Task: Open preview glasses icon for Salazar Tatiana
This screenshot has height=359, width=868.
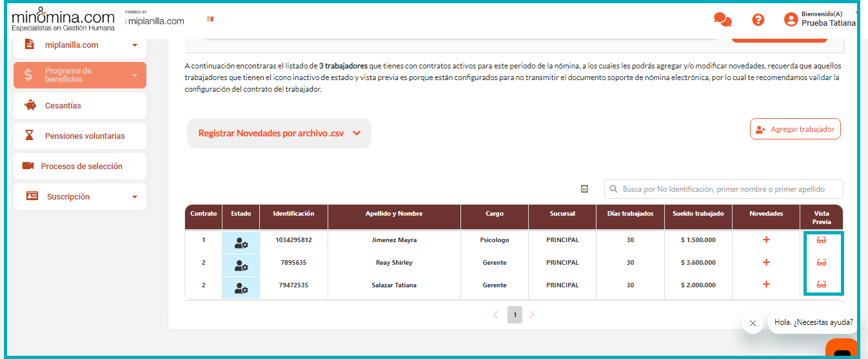Action: [x=822, y=284]
